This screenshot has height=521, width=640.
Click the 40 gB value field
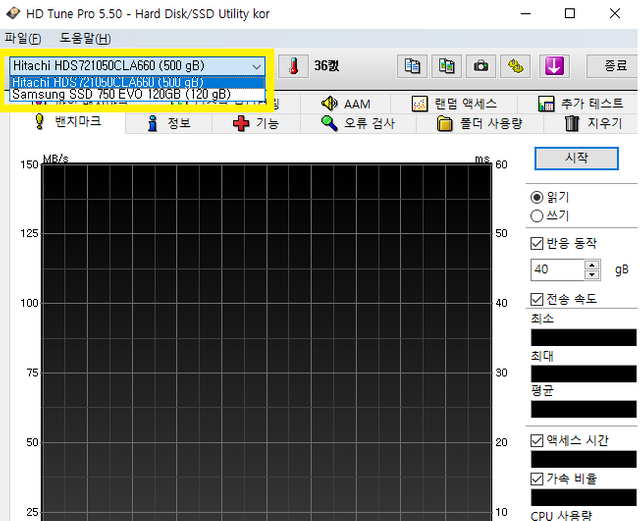557,269
